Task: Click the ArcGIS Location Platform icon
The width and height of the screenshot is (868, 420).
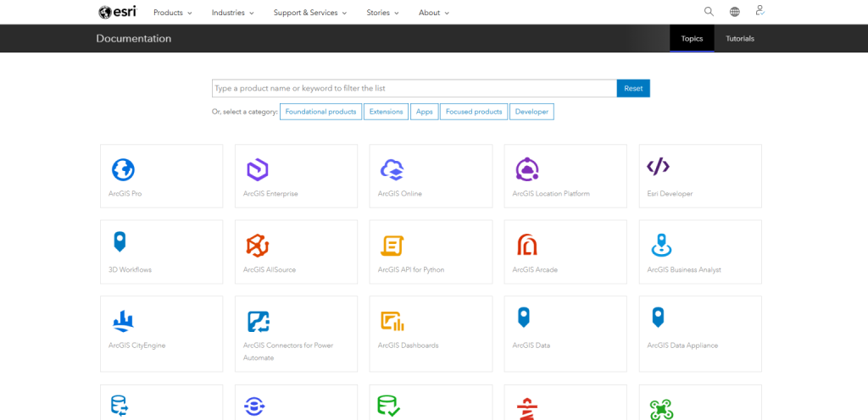Action: [x=527, y=169]
